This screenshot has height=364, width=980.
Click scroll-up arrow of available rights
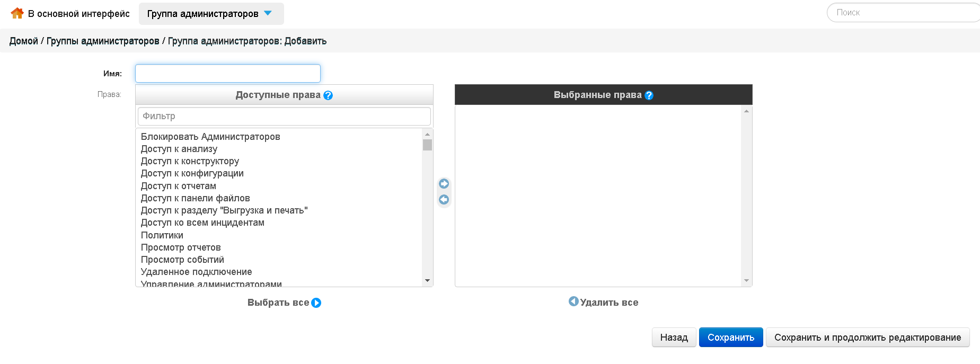point(427,134)
